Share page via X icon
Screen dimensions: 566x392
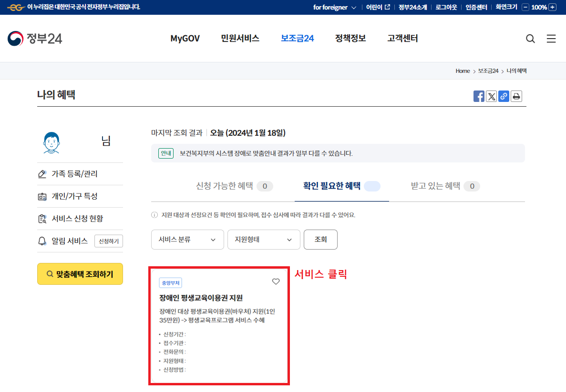click(491, 96)
